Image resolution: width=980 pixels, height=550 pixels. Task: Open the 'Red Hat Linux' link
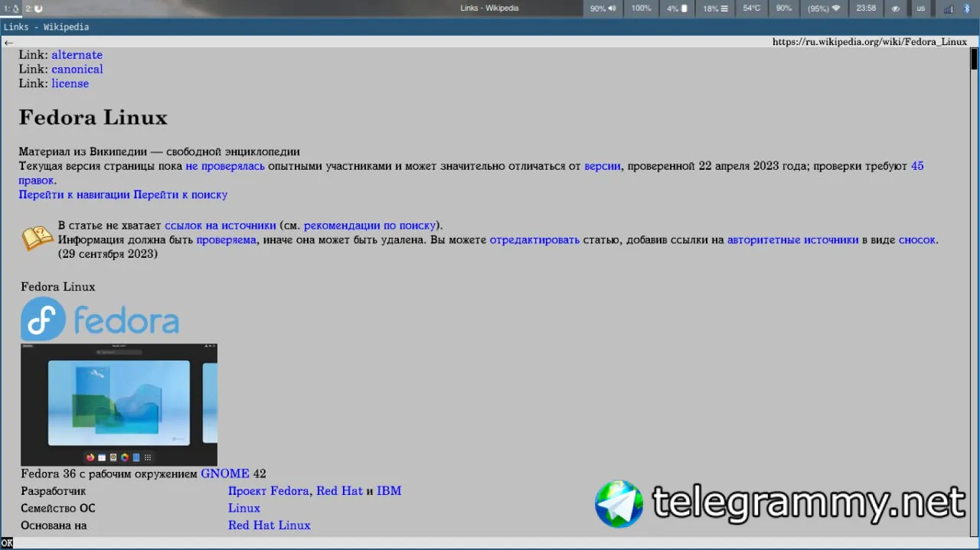point(269,526)
